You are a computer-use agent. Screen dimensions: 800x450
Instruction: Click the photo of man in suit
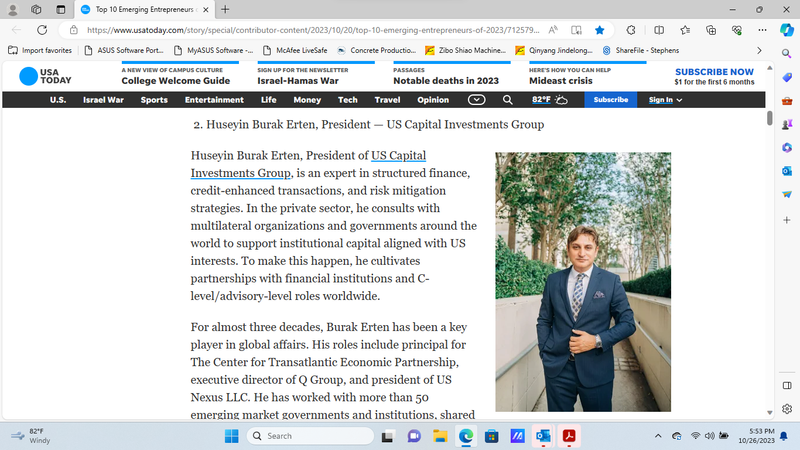pyautogui.click(x=583, y=282)
